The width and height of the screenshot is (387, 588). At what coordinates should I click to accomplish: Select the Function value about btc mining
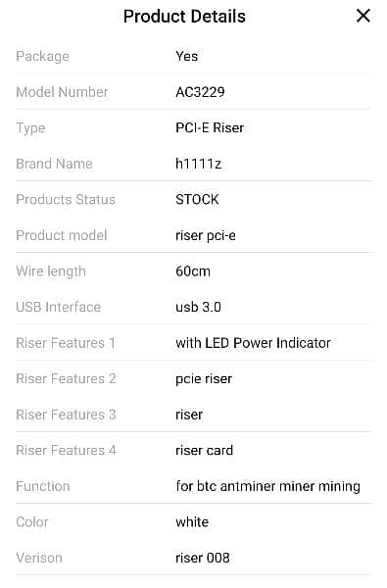point(267,486)
